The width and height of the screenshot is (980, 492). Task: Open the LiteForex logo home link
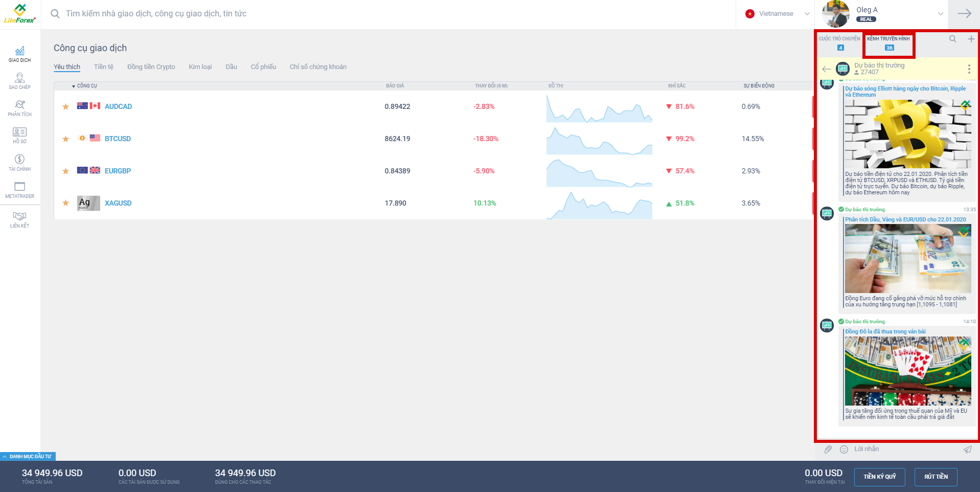coord(19,14)
